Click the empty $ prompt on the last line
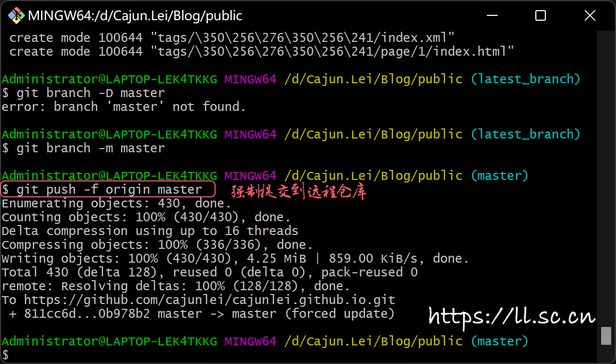The width and height of the screenshot is (616, 364). pos(6,354)
